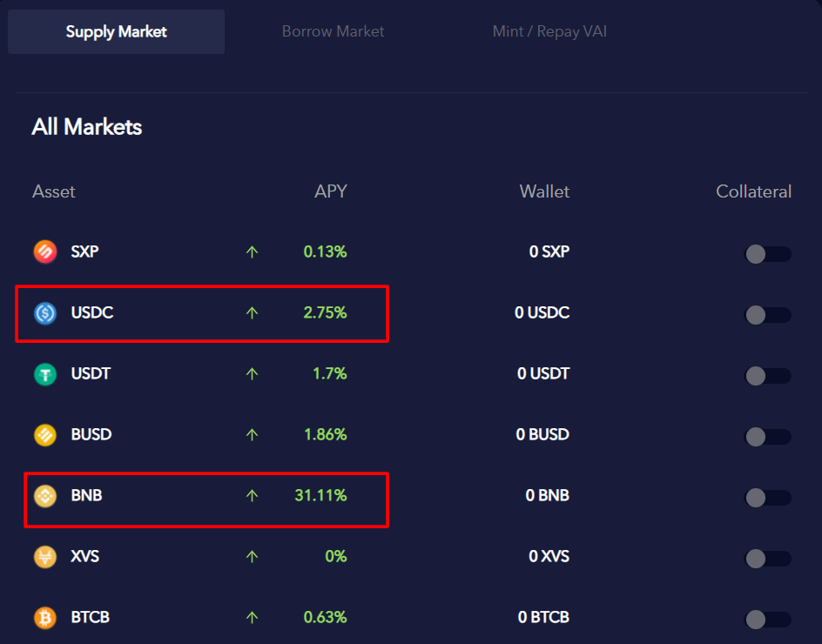Switch on USDT collateral
822x644 pixels.
(x=767, y=375)
